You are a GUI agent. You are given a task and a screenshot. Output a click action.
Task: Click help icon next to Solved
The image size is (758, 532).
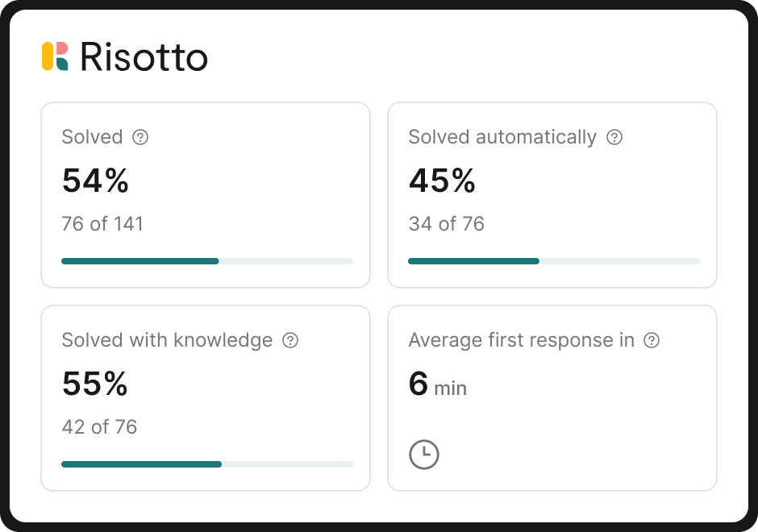[x=140, y=137]
